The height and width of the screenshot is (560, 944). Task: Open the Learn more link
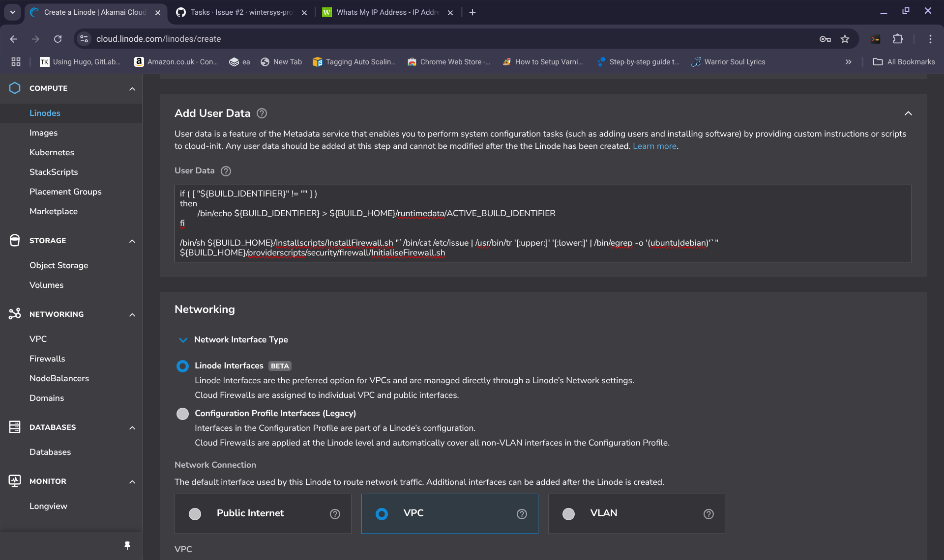coord(654,146)
